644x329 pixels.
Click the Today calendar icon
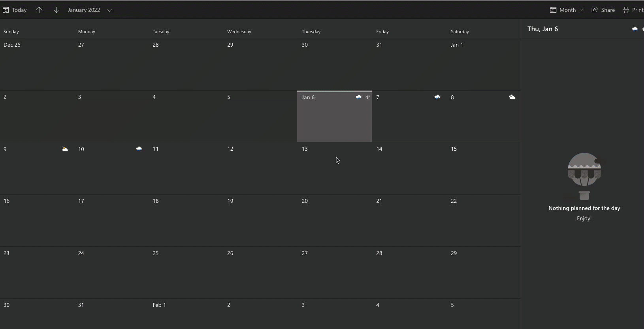[6, 10]
